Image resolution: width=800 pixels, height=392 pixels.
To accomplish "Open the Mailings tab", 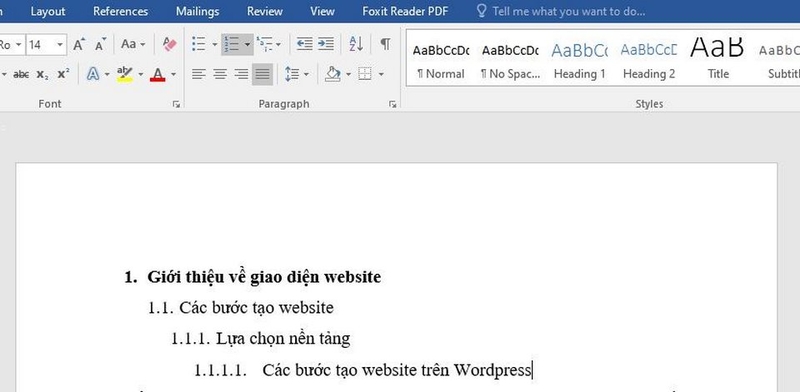I will [x=197, y=11].
